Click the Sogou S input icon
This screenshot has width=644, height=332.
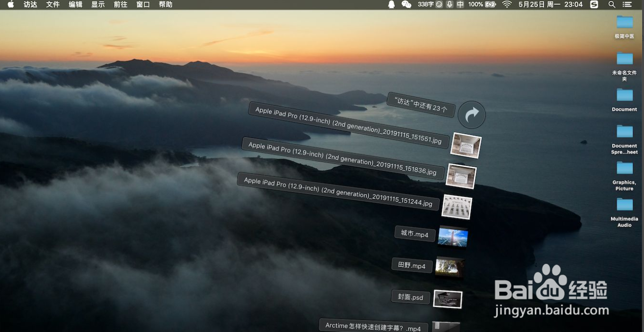[594, 4]
